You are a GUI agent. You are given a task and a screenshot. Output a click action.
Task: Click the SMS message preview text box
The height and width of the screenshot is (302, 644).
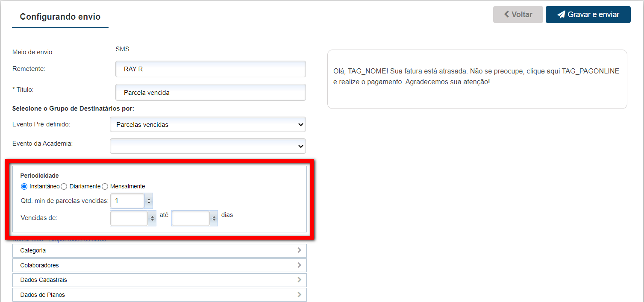(477, 79)
